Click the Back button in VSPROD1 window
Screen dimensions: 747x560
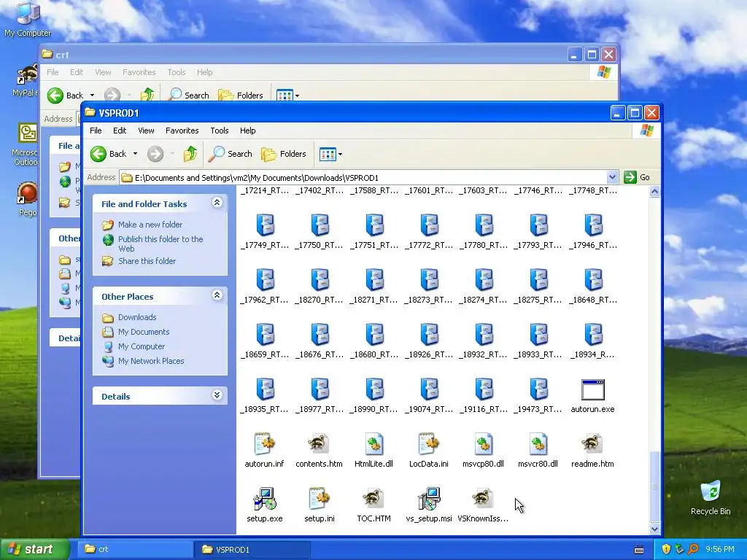pos(109,154)
